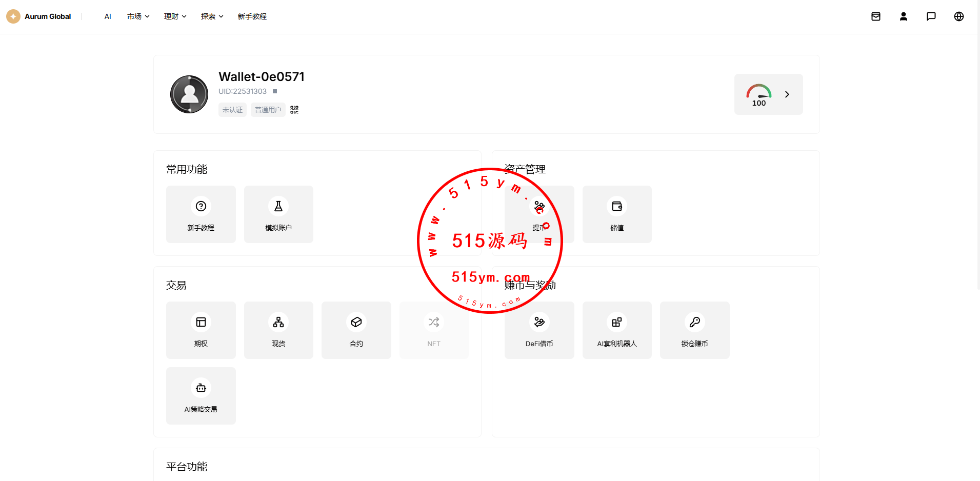Click the credit score gauge showing 100
The image size is (980, 481).
759,95
